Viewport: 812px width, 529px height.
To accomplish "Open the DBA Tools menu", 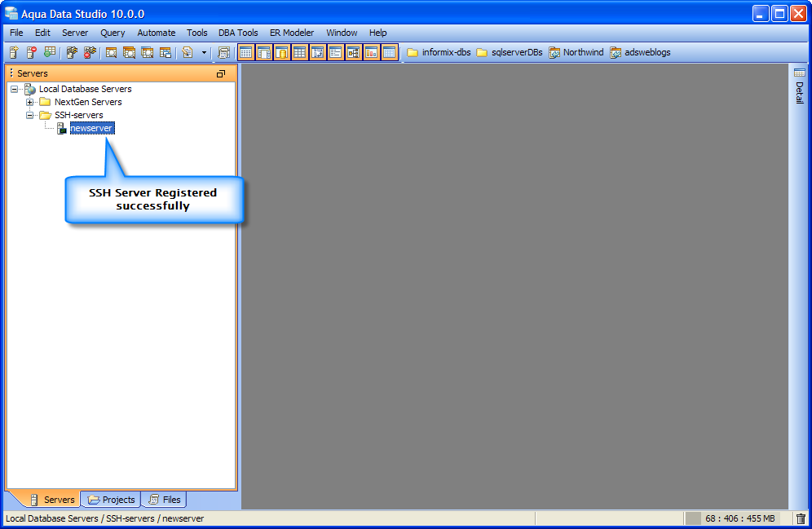I will point(238,33).
